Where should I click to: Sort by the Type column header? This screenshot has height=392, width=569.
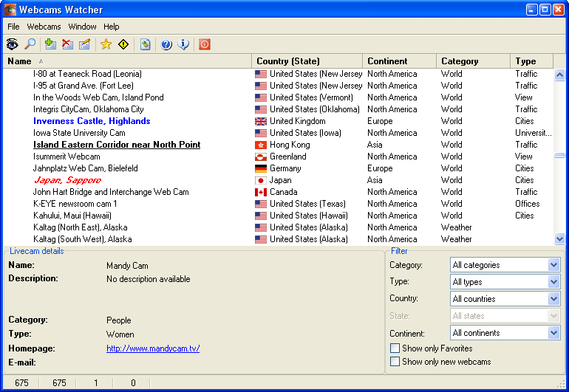tap(531, 61)
